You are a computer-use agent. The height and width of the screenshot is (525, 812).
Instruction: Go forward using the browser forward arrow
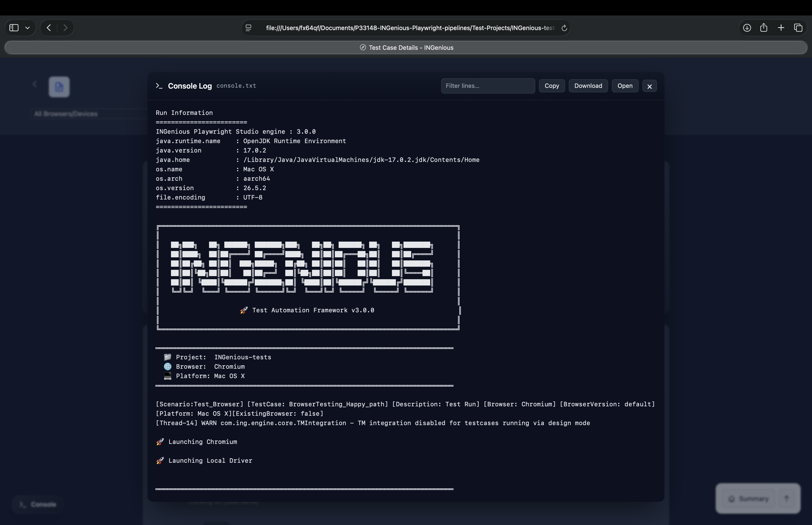pyautogui.click(x=65, y=28)
